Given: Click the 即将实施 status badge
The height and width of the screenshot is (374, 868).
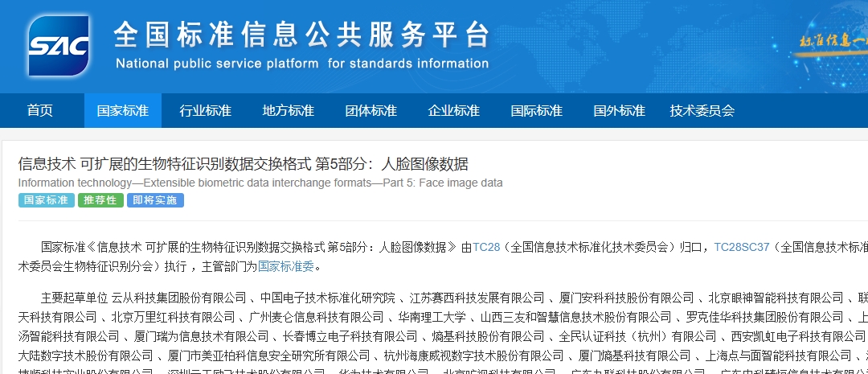Looking at the screenshot, I should pos(155,200).
